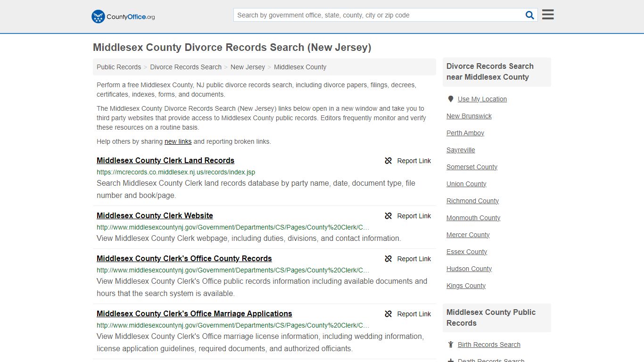
Task: Click broken-link icon for Marriage Applications
Action: tap(388, 314)
